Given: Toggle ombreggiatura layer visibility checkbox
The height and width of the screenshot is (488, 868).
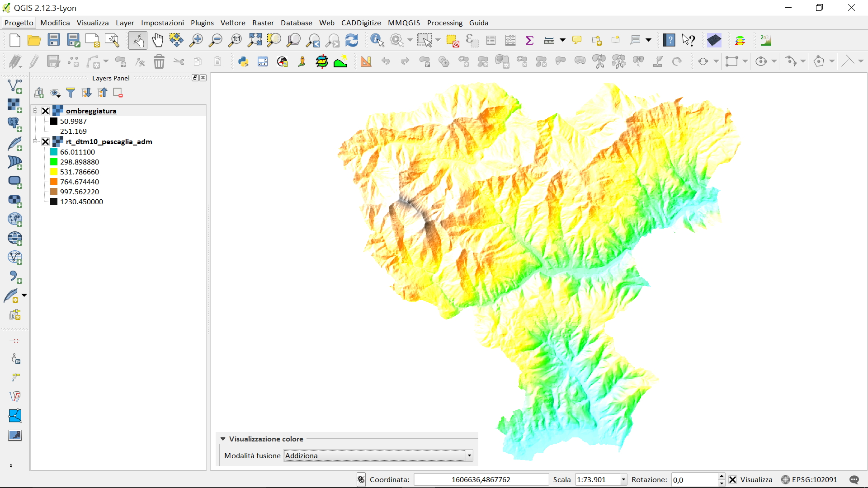Looking at the screenshot, I should point(46,111).
